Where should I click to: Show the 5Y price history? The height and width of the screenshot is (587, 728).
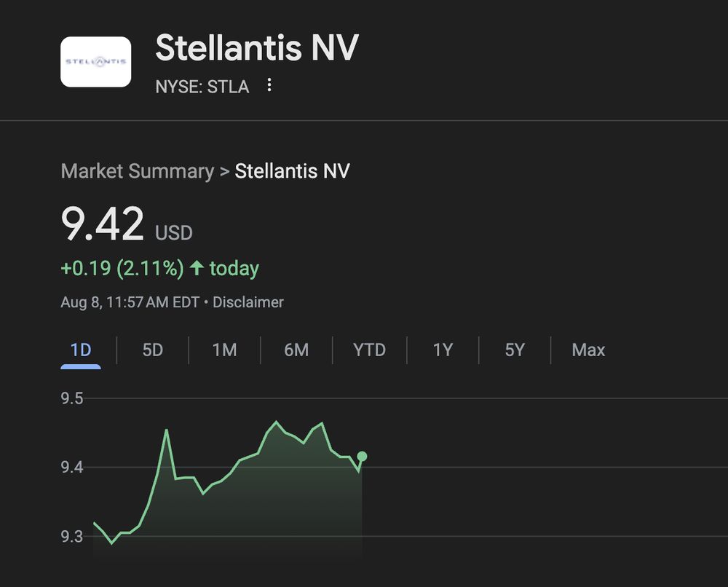pos(515,350)
